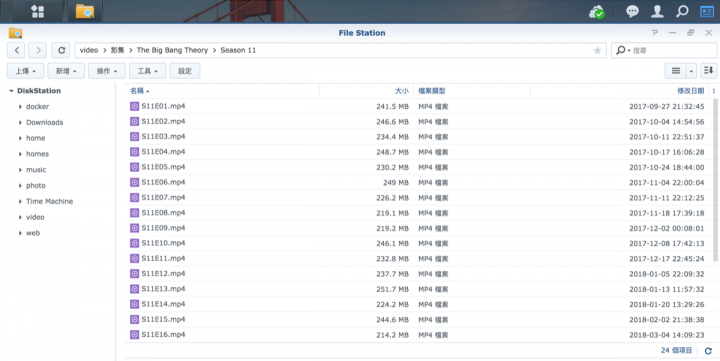The width and height of the screenshot is (720, 361).
Task: Go forward with the right arrow button
Action: pyautogui.click(x=38, y=50)
